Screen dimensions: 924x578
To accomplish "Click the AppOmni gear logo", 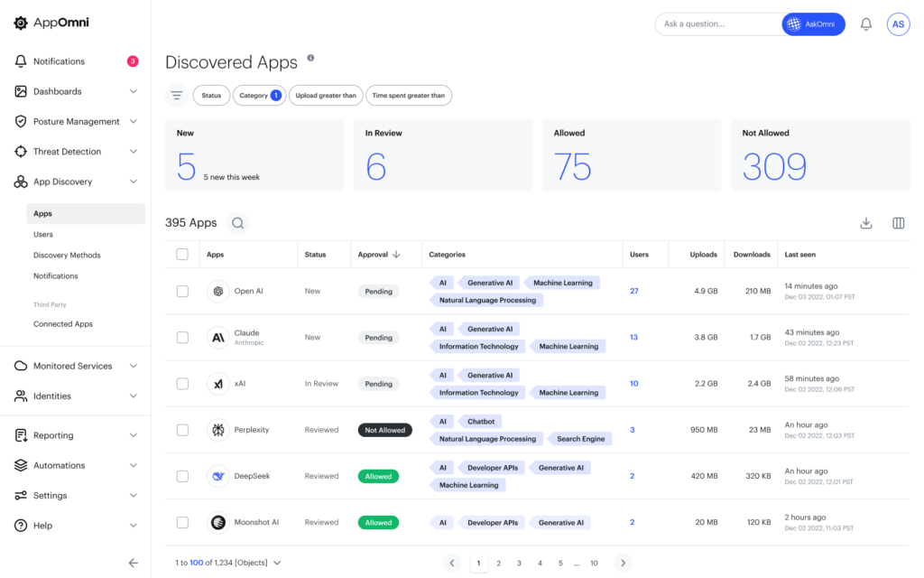I will pos(21,23).
